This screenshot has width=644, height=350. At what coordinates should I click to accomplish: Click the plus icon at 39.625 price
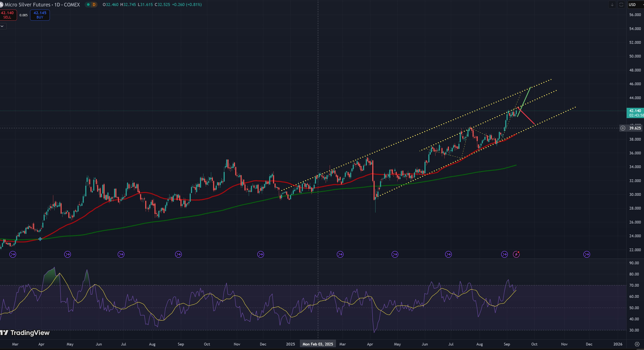click(623, 128)
